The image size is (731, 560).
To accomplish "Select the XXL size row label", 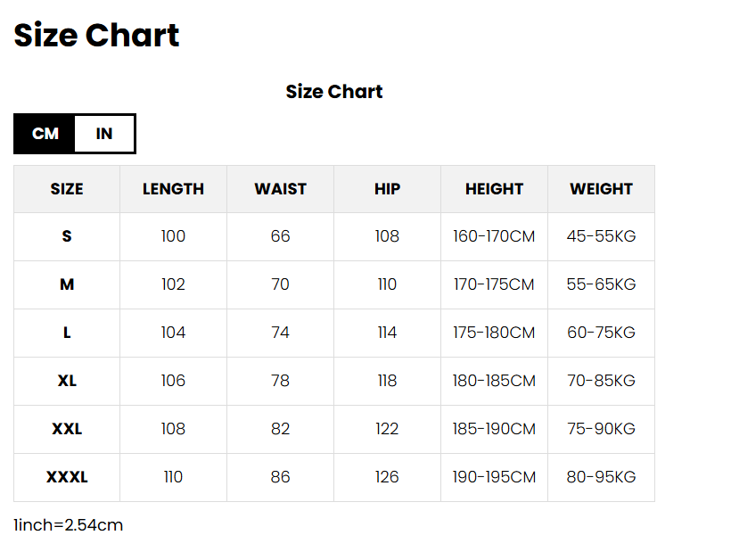I will [x=67, y=429].
